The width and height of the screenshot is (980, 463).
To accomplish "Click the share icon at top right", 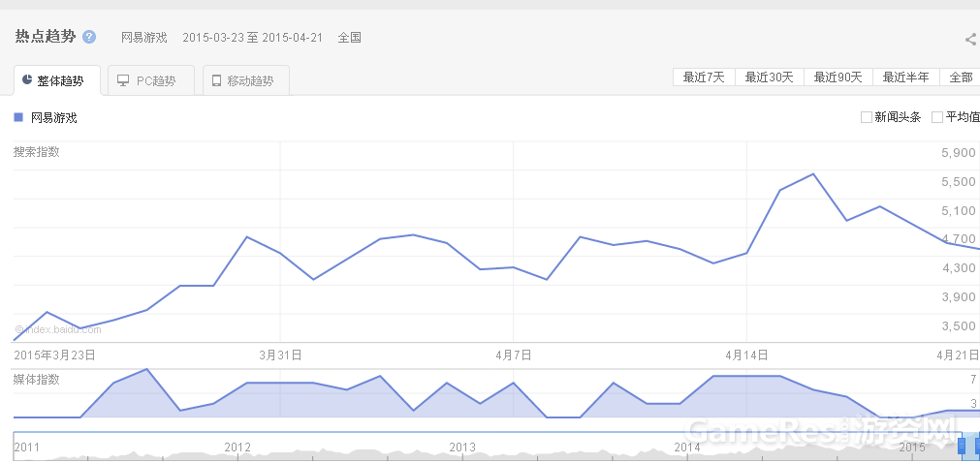I will [x=971, y=40].
